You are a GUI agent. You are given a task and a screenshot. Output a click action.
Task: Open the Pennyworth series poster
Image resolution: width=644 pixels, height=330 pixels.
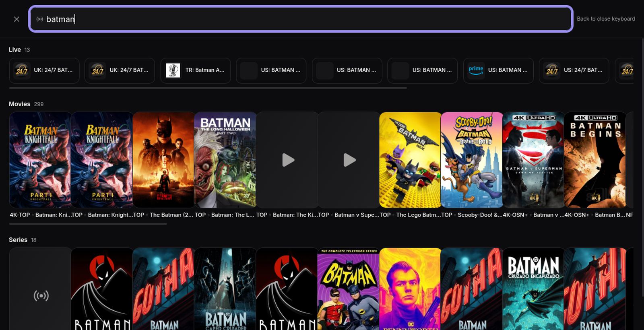click(x=410, y=289)
